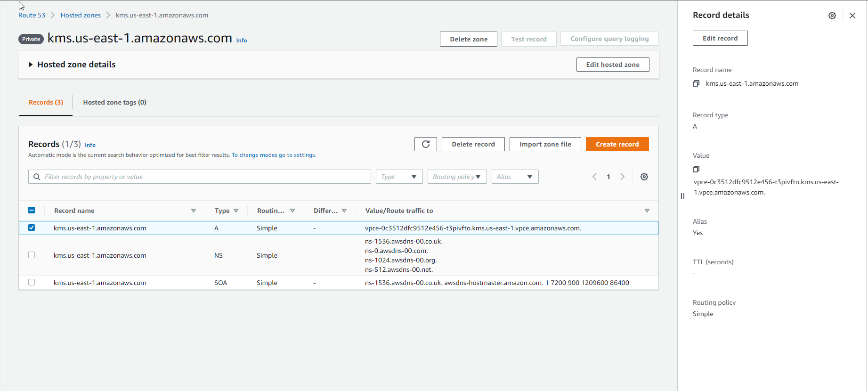Uncheck the A record checkbox

pos(32,228)
